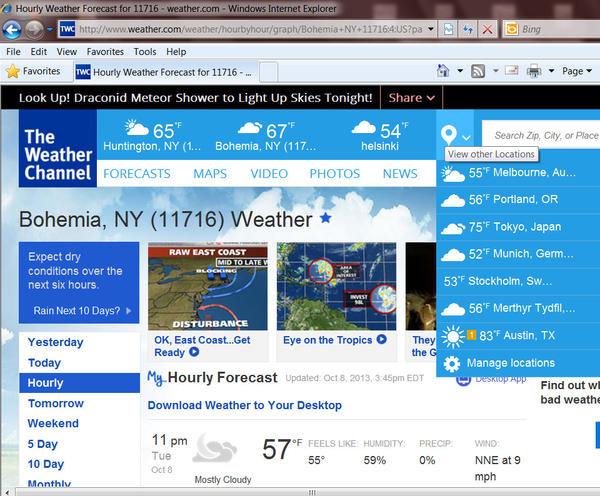Open the Raw East Coast disturbance thumbnail
This screenshot has width=600, height=496.
point(208,286)
